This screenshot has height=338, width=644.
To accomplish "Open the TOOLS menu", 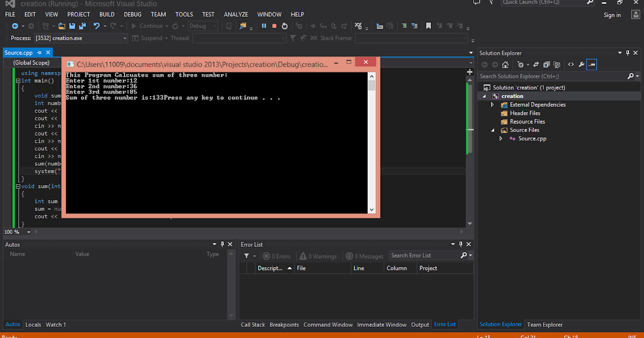I will pyautogui.click(x=184, y=14).
